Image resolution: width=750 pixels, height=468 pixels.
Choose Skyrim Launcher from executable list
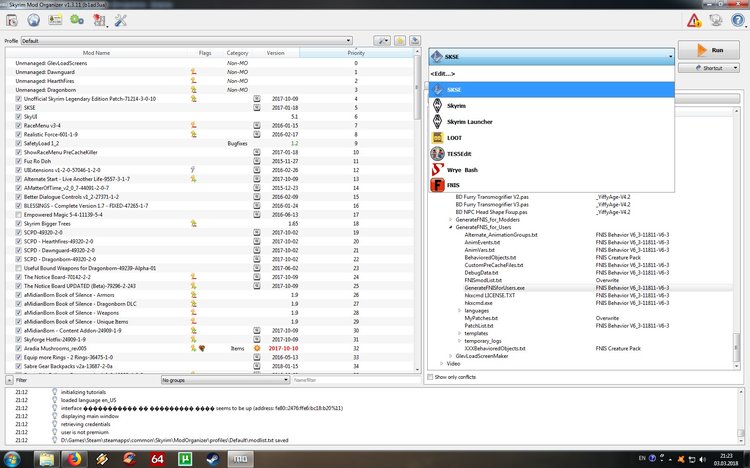coord(551,122)
